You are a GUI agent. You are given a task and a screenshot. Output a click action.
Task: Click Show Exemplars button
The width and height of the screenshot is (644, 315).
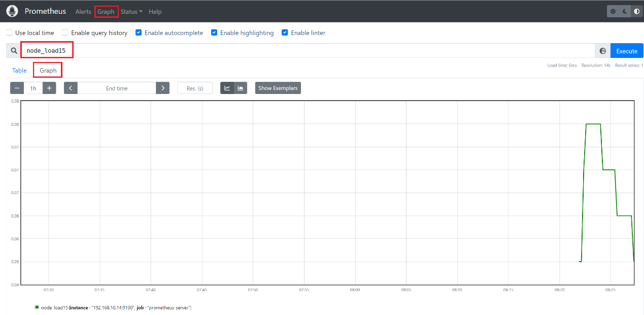tap(278, 88)
